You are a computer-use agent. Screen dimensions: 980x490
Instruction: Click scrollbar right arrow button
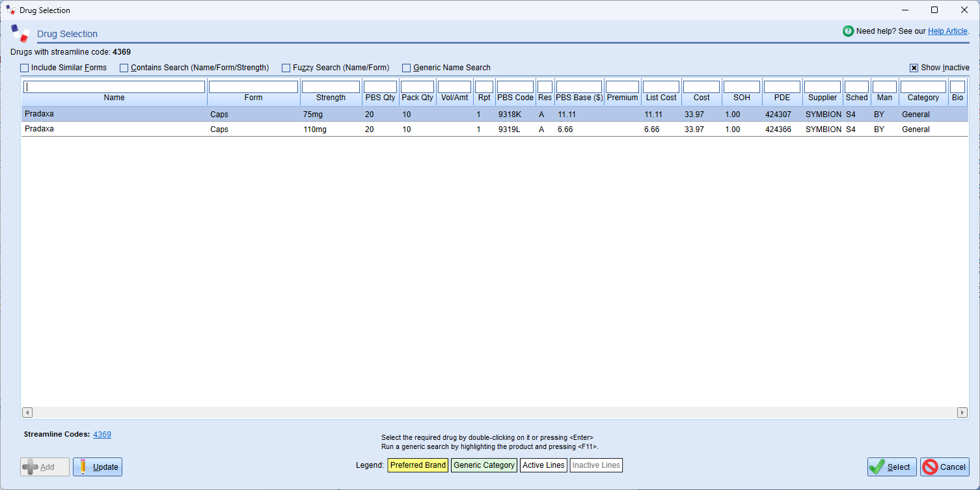click(x=962, y=413)
